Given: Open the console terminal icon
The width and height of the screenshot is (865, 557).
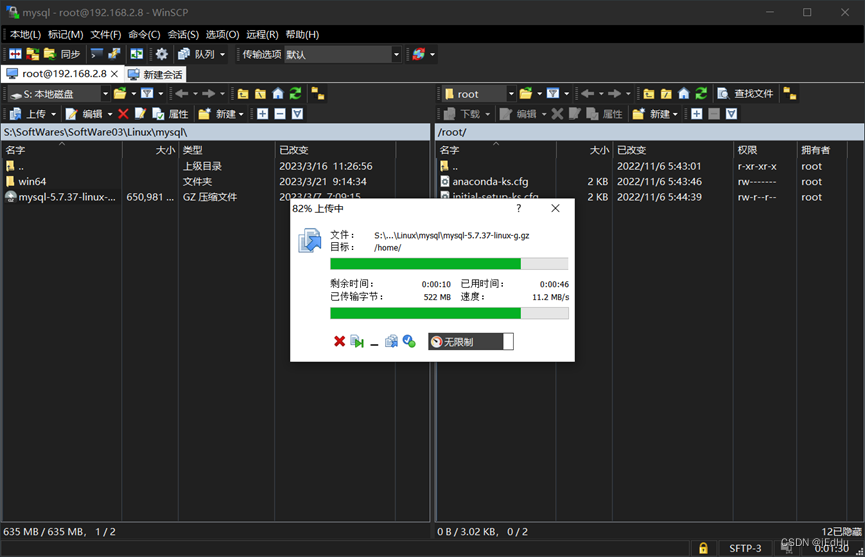Looking at the screenshot, I should pyautogui.click(x=97, y=54).
